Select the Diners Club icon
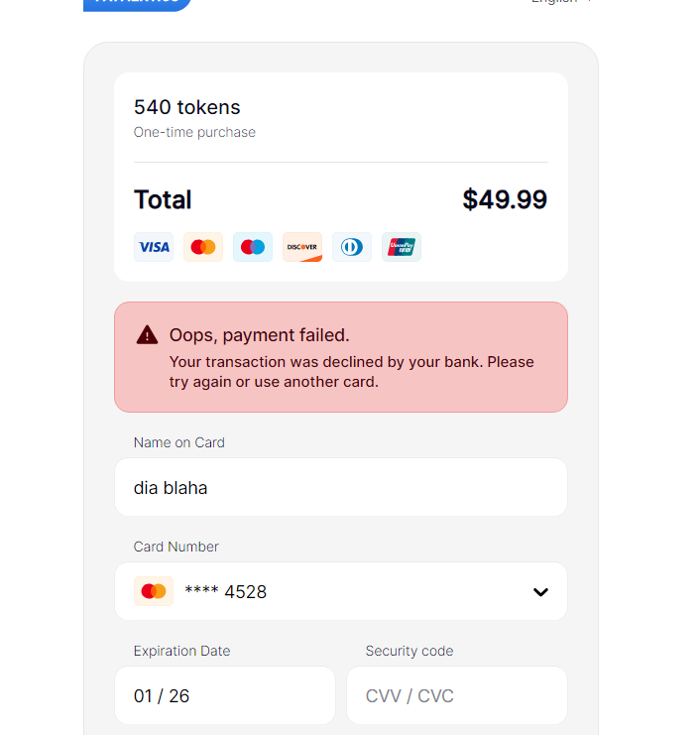This screenshot has height=735, width=700. click(x=352, y=247)
